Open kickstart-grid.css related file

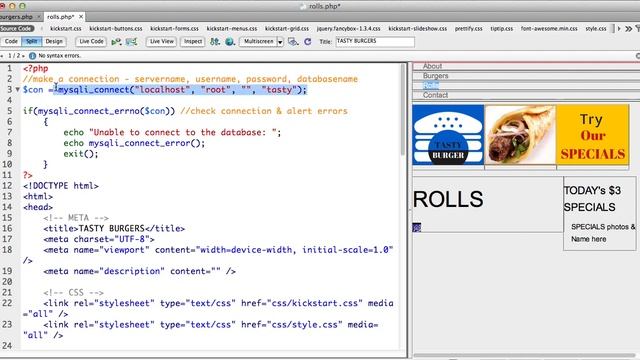pyautogui.click(x=287, y=29)
